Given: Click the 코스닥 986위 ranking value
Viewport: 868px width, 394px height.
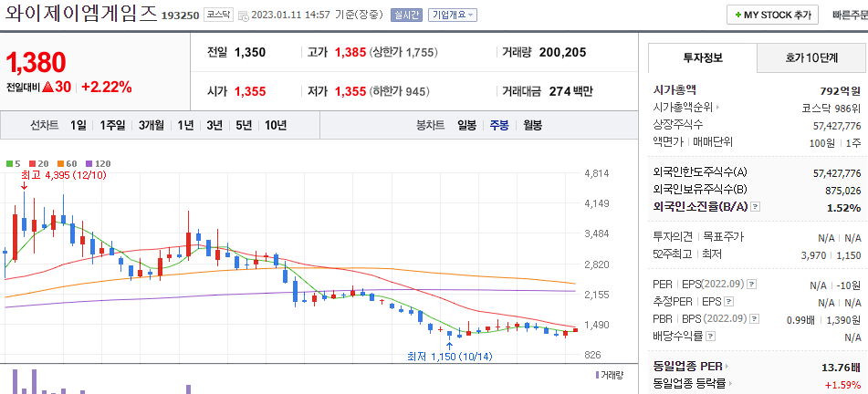Looking at the screenshot, I should pyautogui.click(x=831, y=108).
